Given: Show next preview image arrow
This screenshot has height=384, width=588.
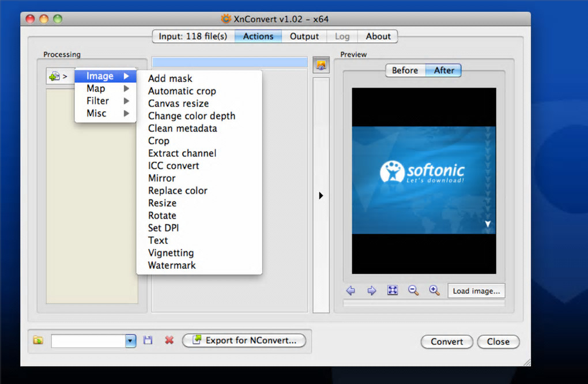Looking at the screenshot, I should pyautogui.click(x=372, y=291).
